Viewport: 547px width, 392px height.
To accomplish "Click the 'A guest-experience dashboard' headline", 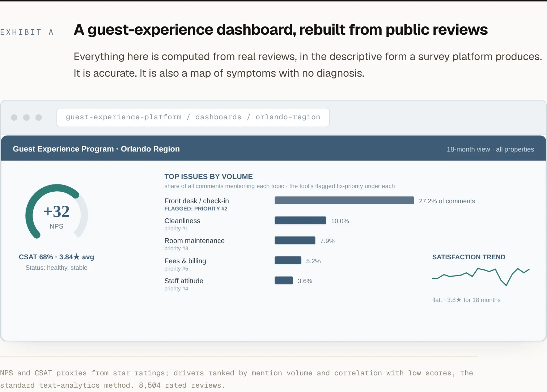I will tap(280, 30).
